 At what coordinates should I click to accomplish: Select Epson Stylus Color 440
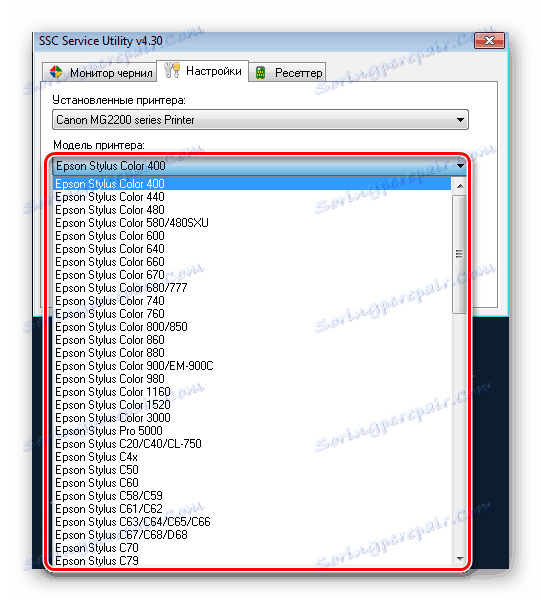pos(252,197)
